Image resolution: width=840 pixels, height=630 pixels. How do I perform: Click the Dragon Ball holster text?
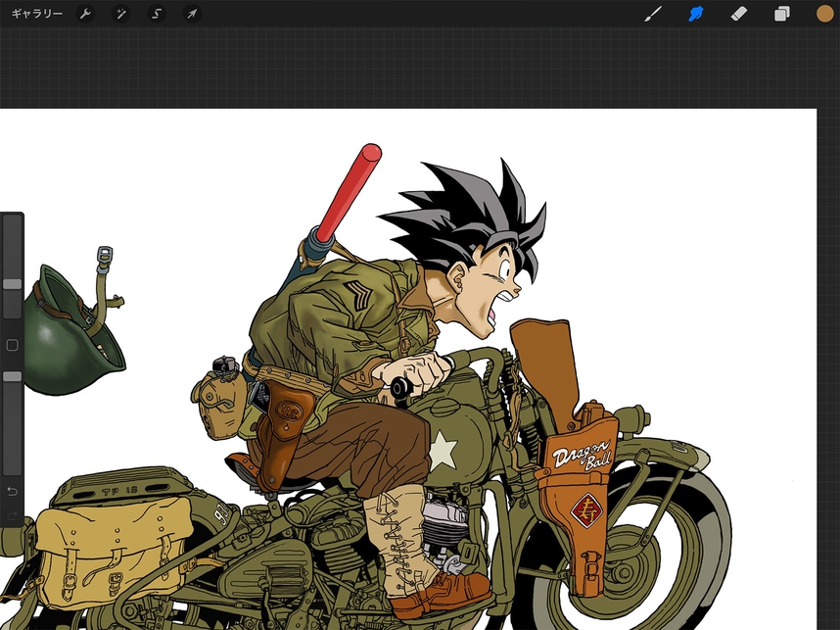(582, 456)
